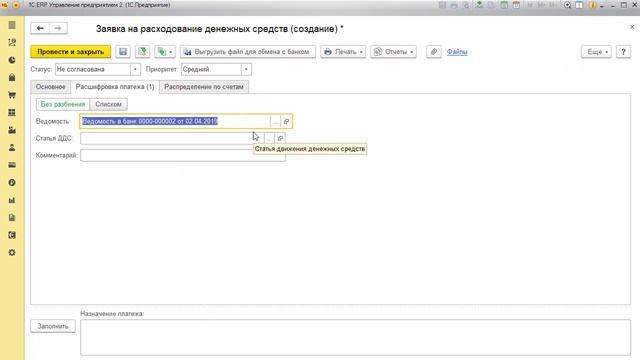Click into the Комментарий input field
The width and height of the screenshot is (640, 360).
point(183,155)
